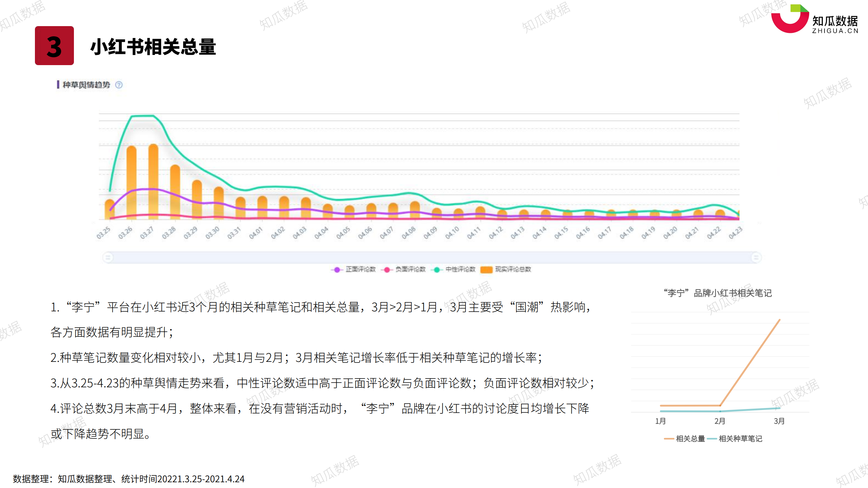The image size is (868, 488).
Task: Toggle 中性评论数 series via legend label
Action: pos(460,269)
